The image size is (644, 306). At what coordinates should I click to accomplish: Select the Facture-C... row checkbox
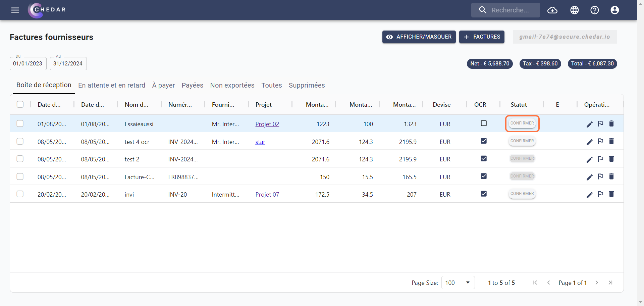coord(20,176)
